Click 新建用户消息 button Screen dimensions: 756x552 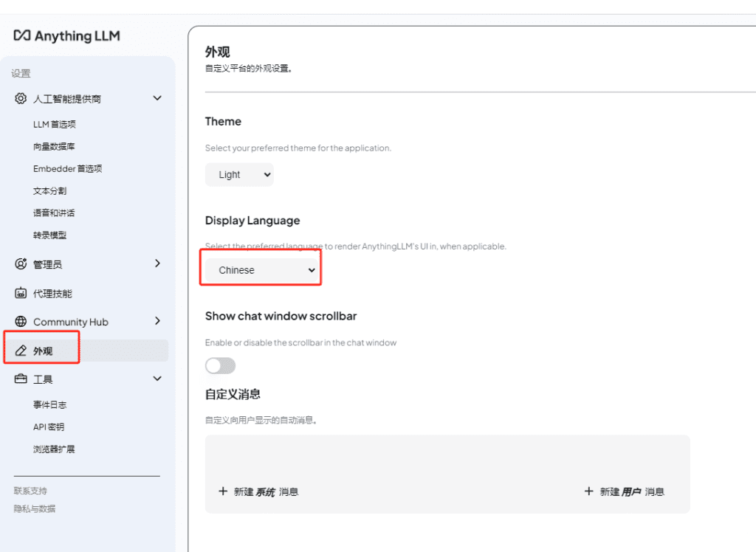[x=625, y=491]
